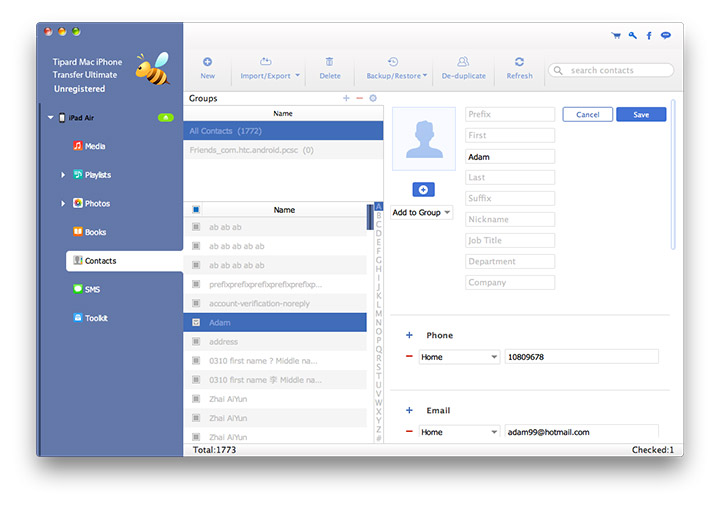Toggle the select-all contacts checkbox
Screen dimensions: 720x507
click(x=196, y=209)
